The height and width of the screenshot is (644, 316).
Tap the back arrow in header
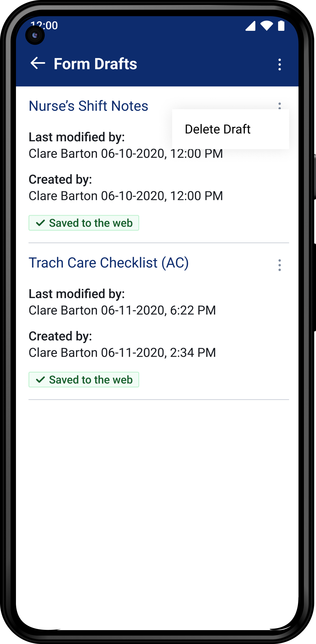[x=38, y=63]
